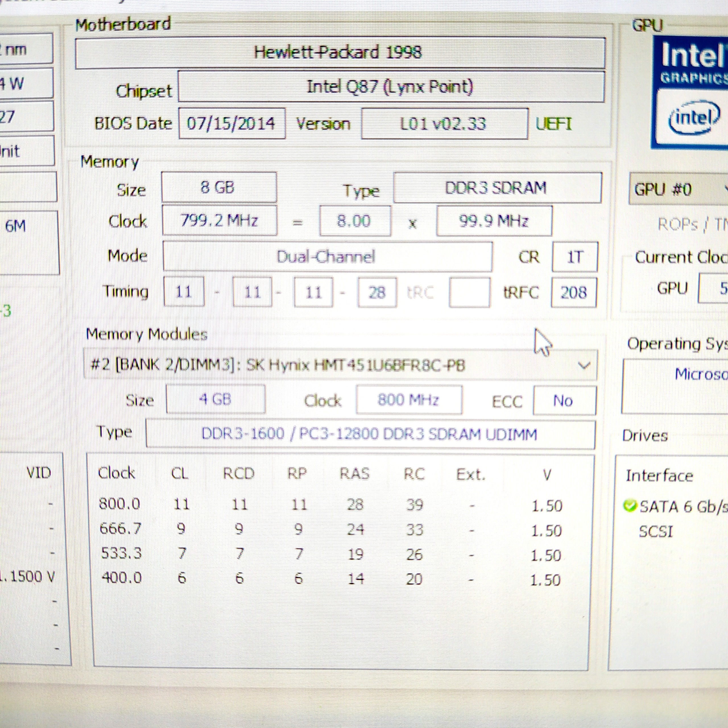The height and width of the screenshot is (728, 728).
Task: Click the CR 1T field
Action: 575,257
